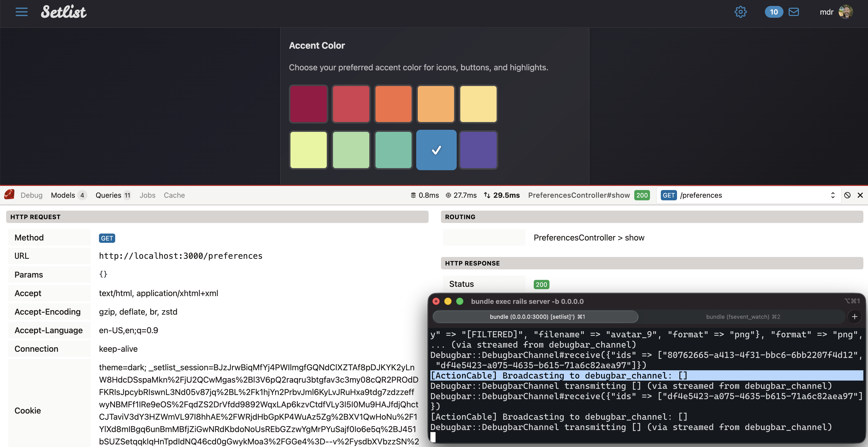Click the 10 notifications badge
The height and width of the screenshot is (447, 868).
[774, 12]
